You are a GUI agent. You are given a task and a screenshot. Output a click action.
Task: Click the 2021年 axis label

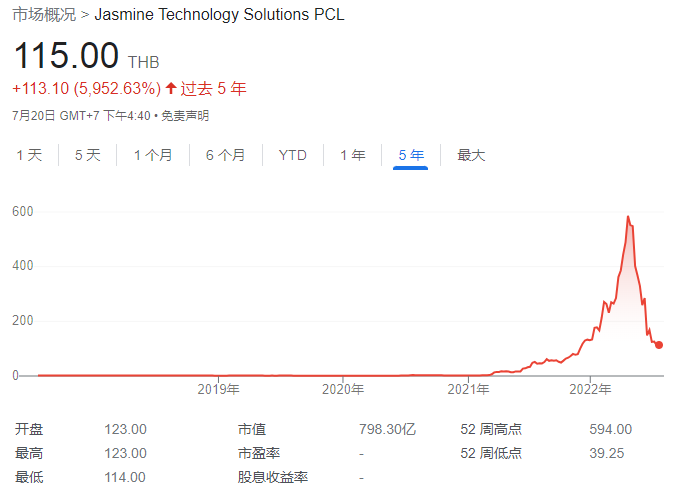(468, 389)
